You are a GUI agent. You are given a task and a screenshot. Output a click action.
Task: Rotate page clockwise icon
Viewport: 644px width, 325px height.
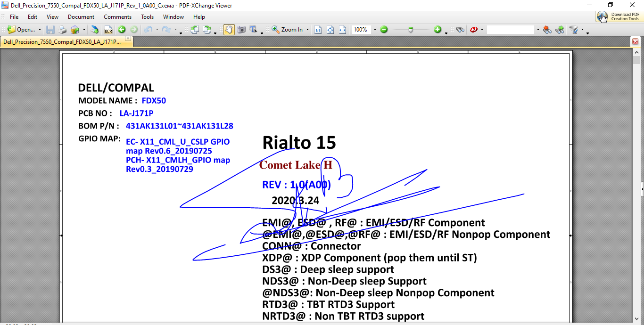click(206, 30)
